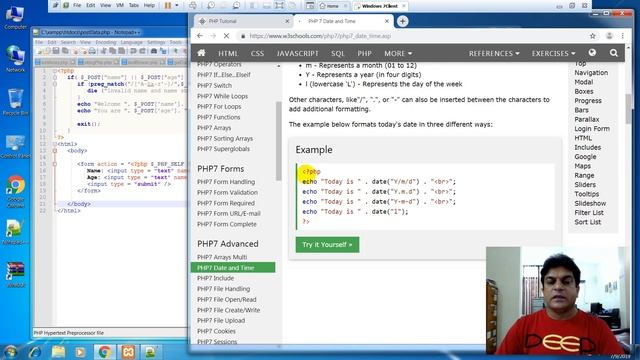
Task: Expand the MORE dropdown menu
Action: point(398,53)
